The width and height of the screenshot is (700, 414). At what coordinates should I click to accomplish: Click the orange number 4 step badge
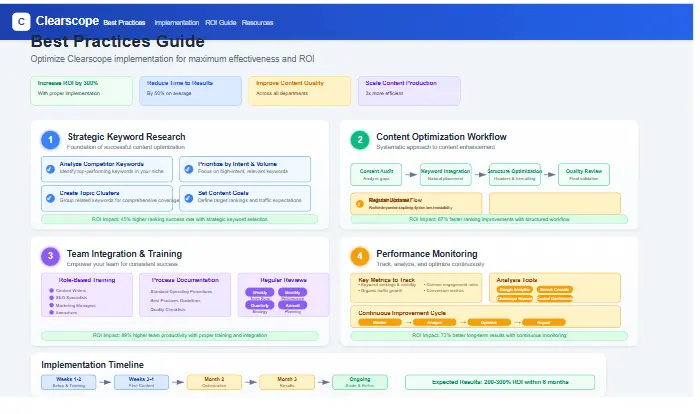coord(360,256)
